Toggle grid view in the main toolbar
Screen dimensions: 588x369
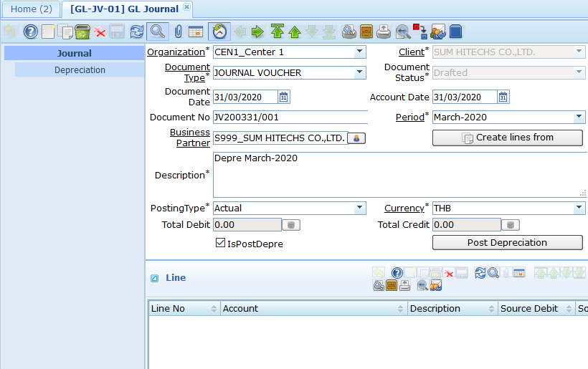tap(196, 32)
